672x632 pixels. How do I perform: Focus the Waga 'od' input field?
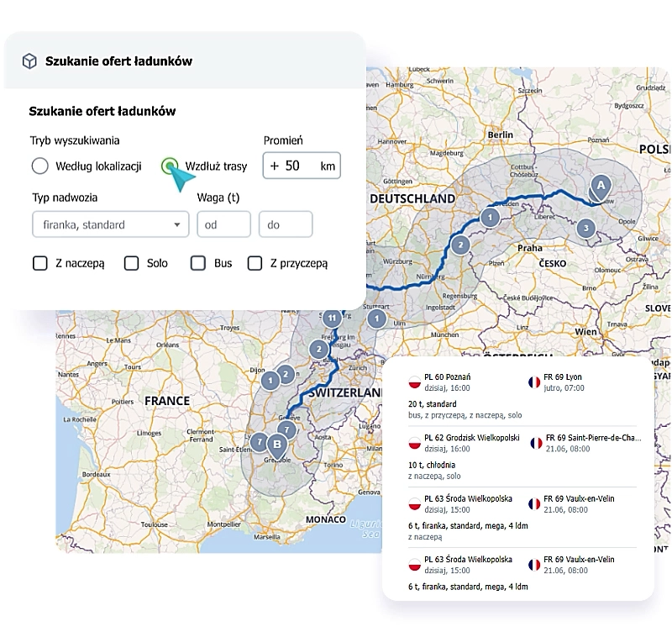223,224
